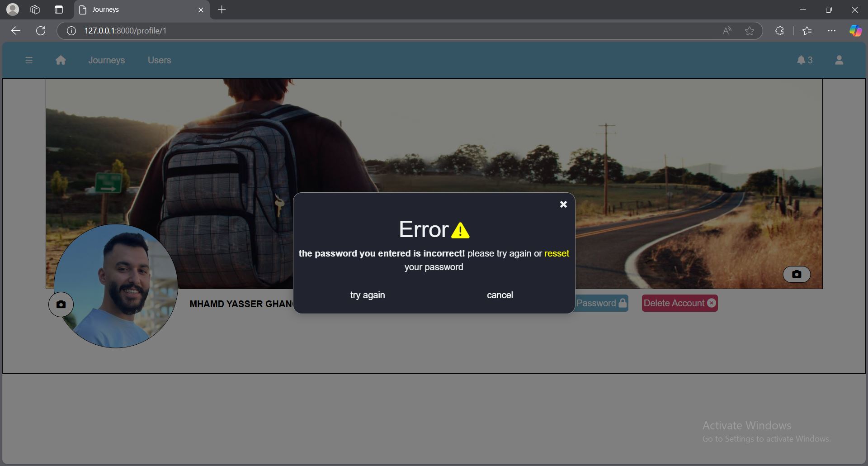Click the browser address bar URL
Image resolution: width=868 pixels, height=466 pixels.
point(126,31)
